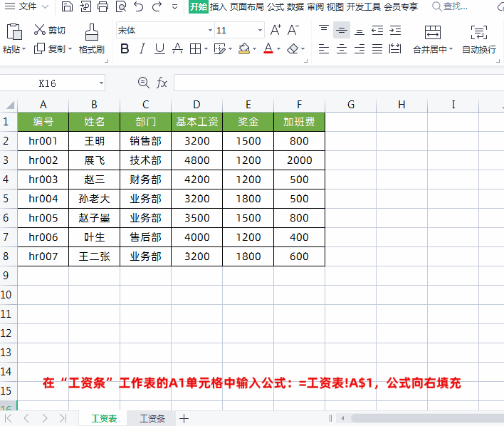Click the fill color paint bucket
The height and width of the screenshot is (426, 504).
tap(244, 49)
